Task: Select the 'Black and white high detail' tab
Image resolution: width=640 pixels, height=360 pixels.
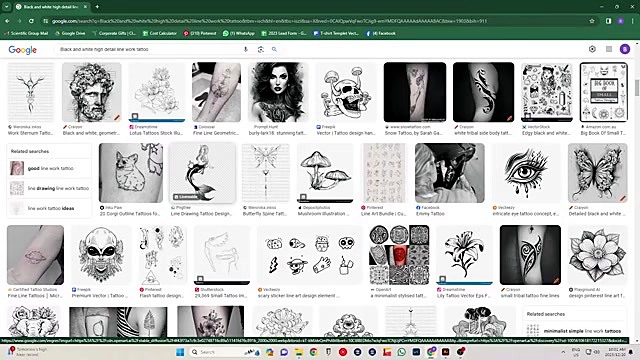Action: [51, 7]
